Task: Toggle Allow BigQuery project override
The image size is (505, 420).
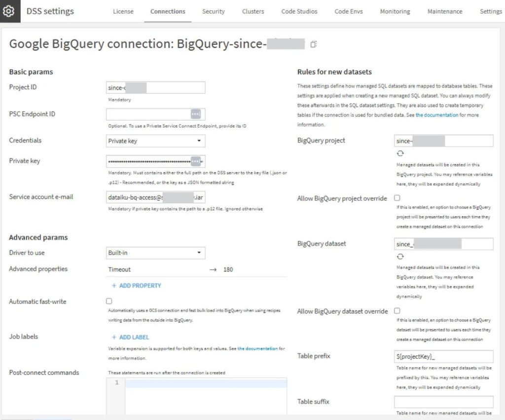Action: [x=397, y=198]
